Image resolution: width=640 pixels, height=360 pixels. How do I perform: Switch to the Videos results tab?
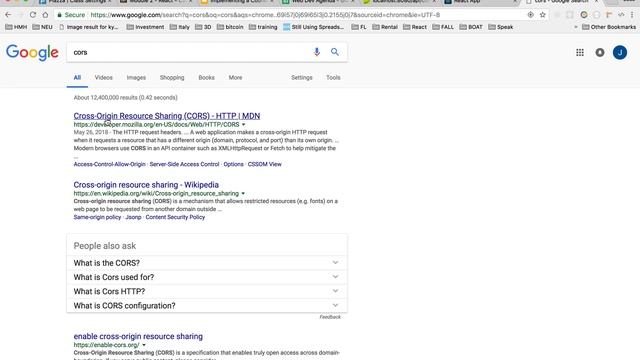tap(104, 78)
